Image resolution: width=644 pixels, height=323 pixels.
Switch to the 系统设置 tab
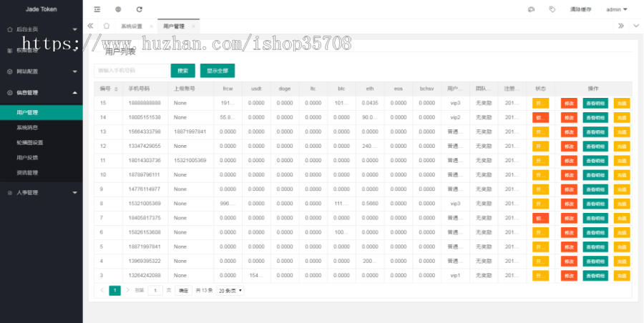132,26
